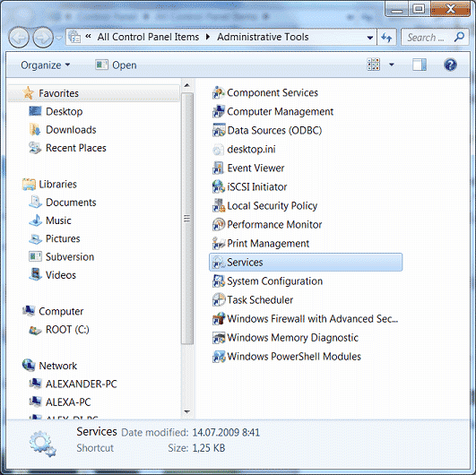Viewport: 476px width, 475px height.
Task: Select the Windows PowerShell Modules icon
Action: [x=219, y=356]
